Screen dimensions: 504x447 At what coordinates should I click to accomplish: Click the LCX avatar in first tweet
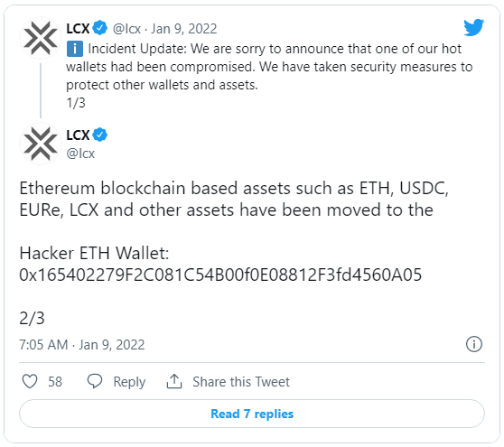coord(41,38)
